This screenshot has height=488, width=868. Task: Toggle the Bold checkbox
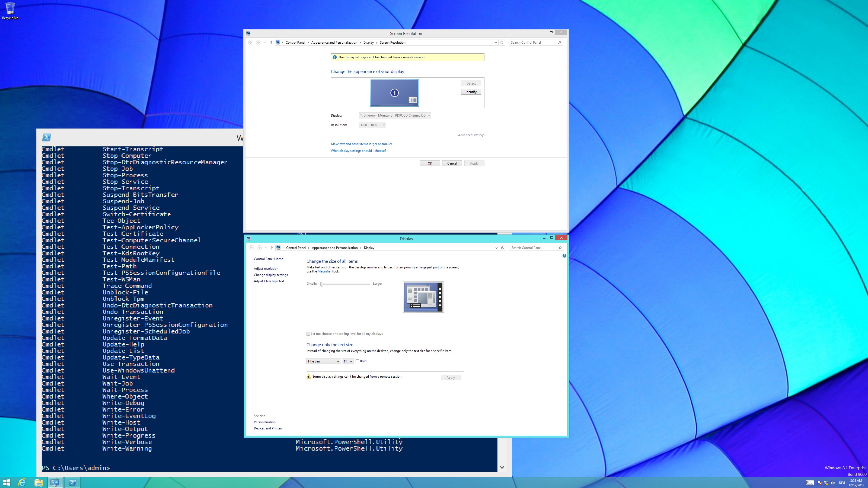pos(357,361)
